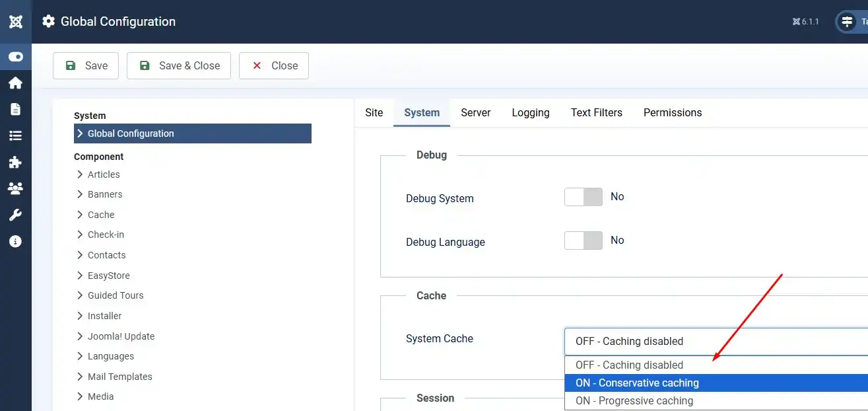The width and height of the screenshot is (868, 411).
Task: Toggle the Debug System switch
Action: (x=584, y=197)
